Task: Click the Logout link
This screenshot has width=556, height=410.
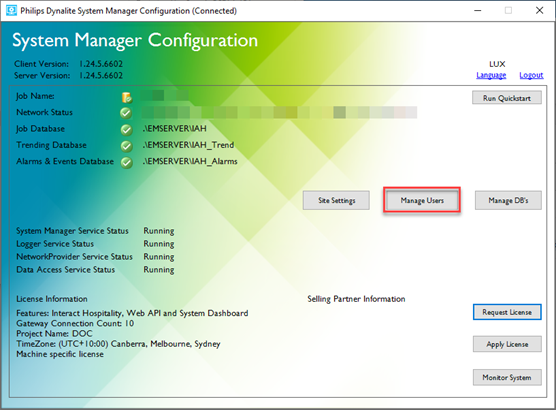Action: pyautogui.click(x=531, y=75)
